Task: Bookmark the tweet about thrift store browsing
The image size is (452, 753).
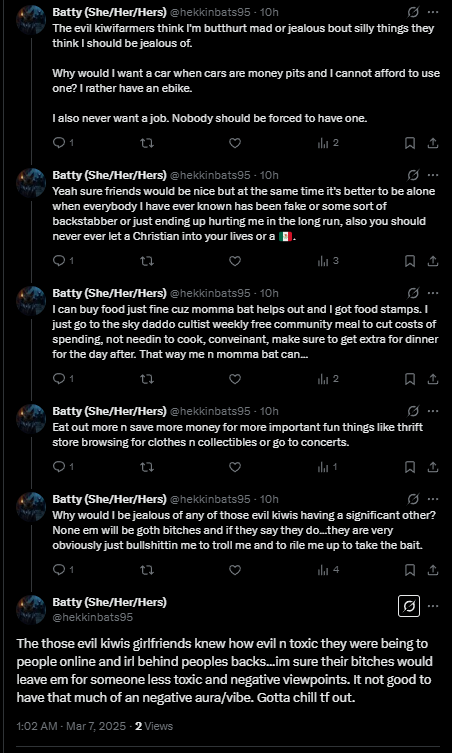Action: (x=410, y=467)
